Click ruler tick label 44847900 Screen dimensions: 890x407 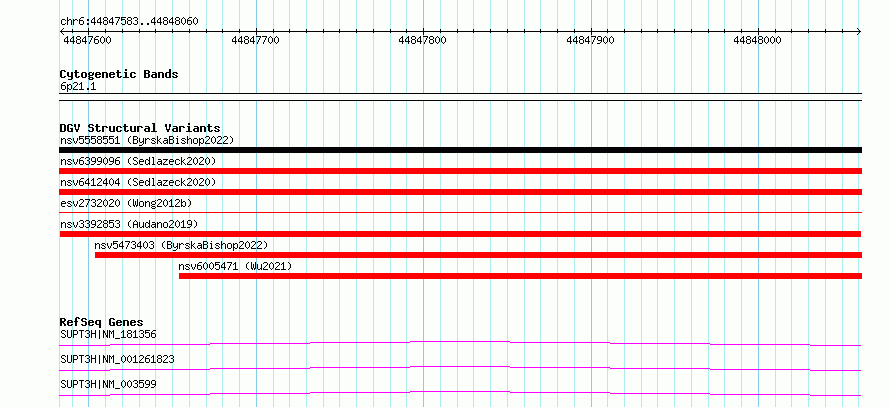pos(590,40)
